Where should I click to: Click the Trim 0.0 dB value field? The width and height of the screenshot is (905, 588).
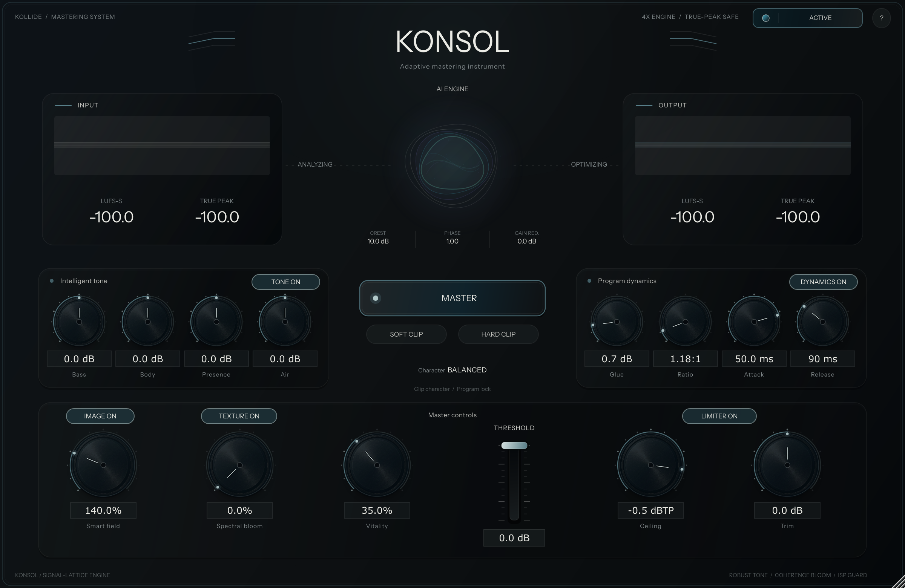[787, 510]
